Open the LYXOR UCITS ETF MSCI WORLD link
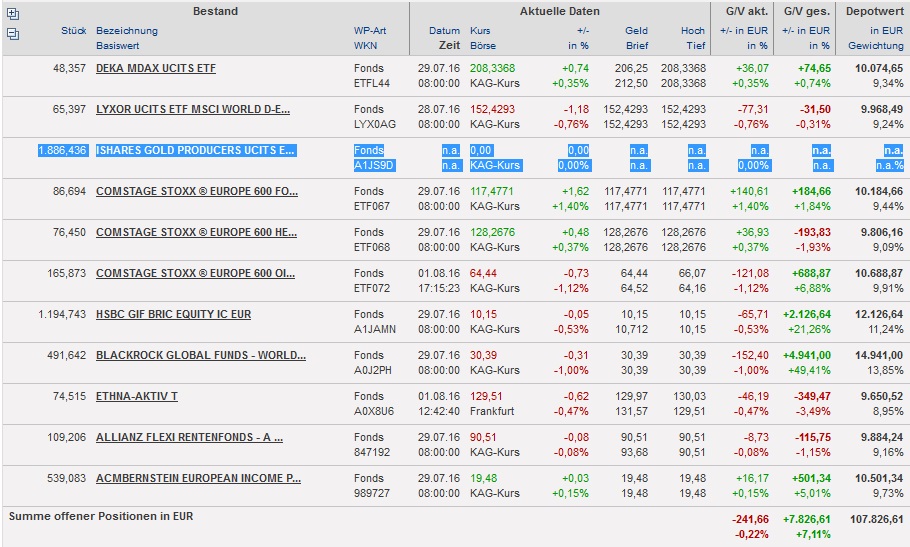This screenshot has width=910, height=547. 193,109
